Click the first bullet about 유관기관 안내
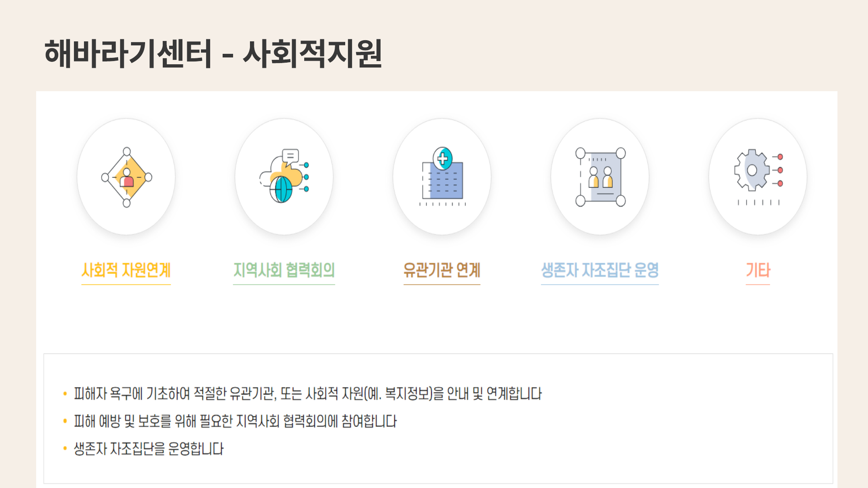This screenshot has height=488, width=868. tap(308, 394)
